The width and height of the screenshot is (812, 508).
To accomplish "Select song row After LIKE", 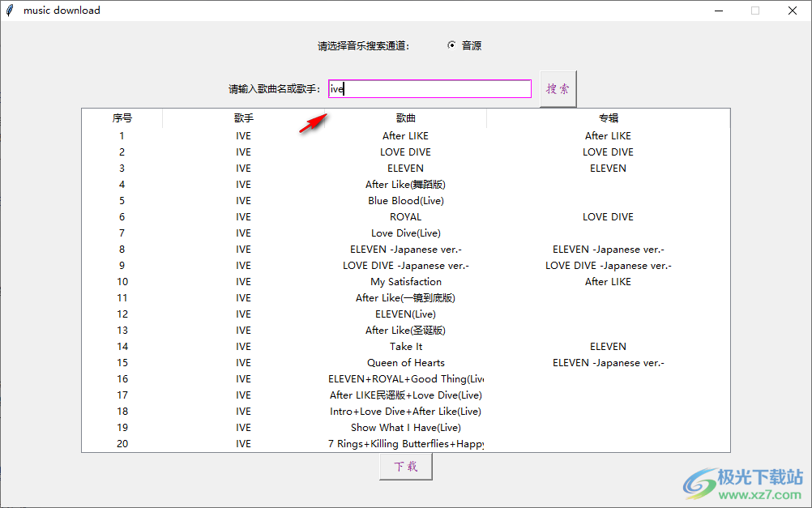I will click(405, 135).
